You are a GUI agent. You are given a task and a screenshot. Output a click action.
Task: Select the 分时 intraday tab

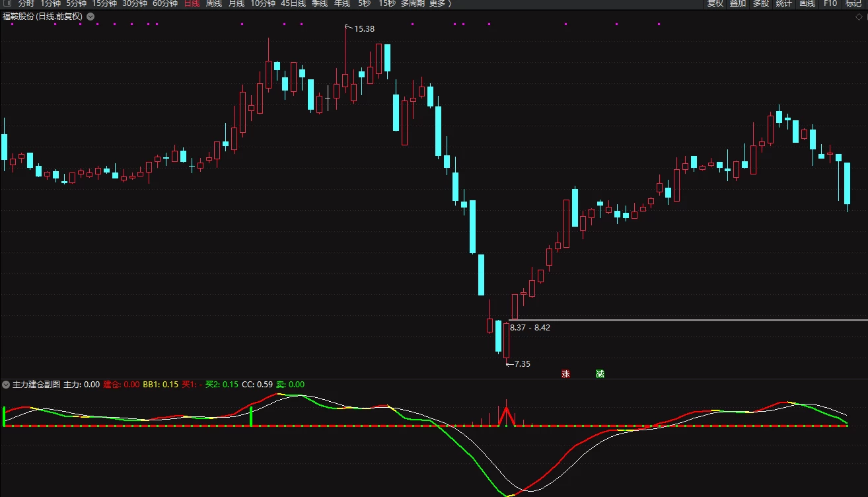[26, 3]
